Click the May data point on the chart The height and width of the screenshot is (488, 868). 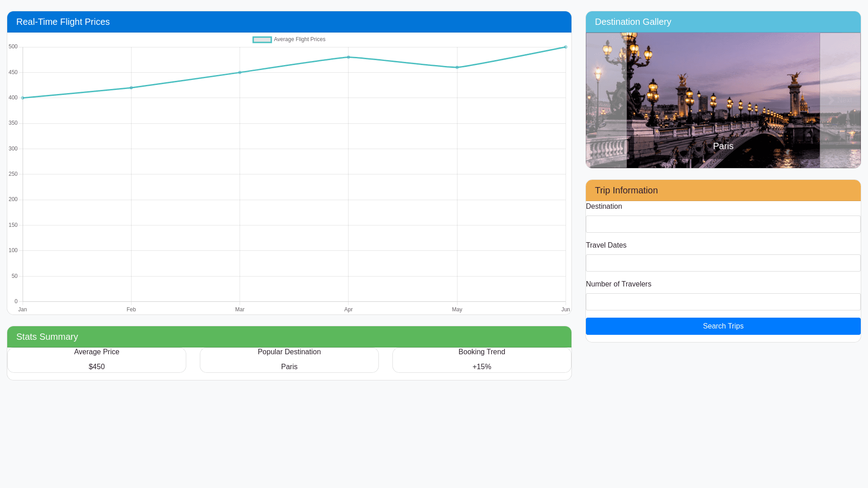pos(457,67)
